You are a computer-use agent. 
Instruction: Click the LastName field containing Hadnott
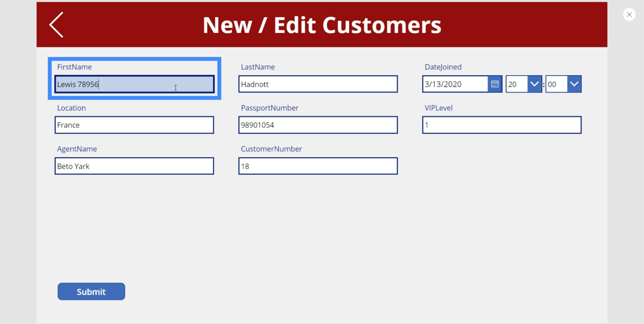318,84
